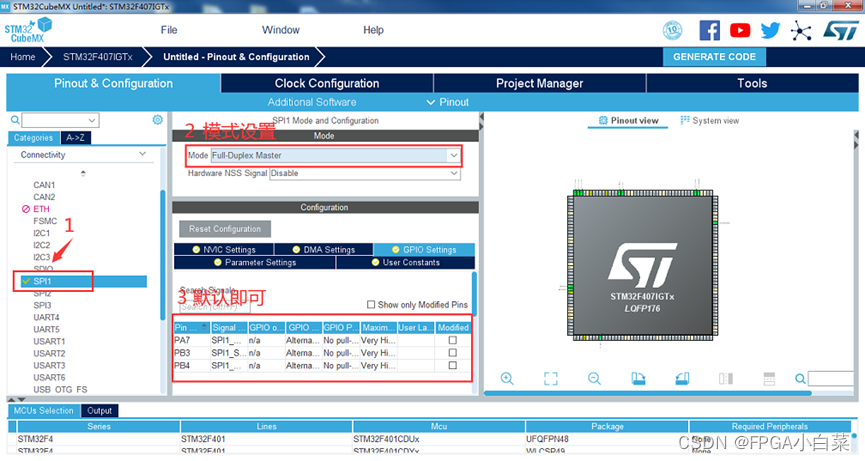Viewport: 865px width, 461px height.
Task: Toggle Show only Modified Pins checkbox
Action: coord(371,304)
